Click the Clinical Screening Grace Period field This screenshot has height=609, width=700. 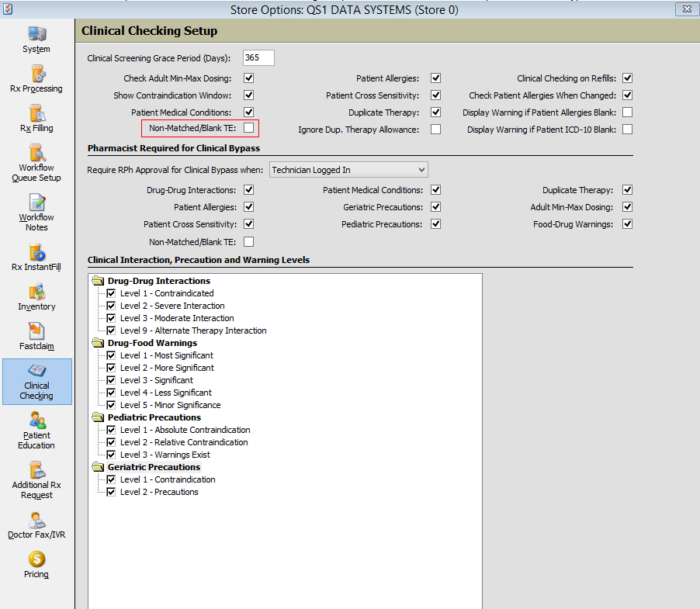click(258, 58)
